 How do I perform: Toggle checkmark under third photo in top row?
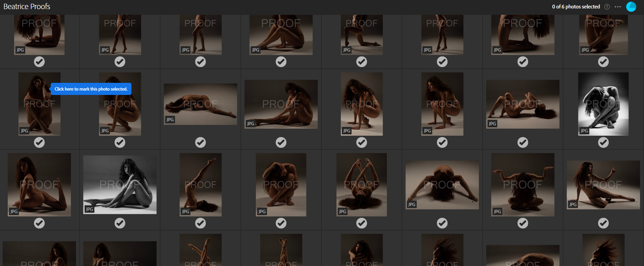coord(201,62)
